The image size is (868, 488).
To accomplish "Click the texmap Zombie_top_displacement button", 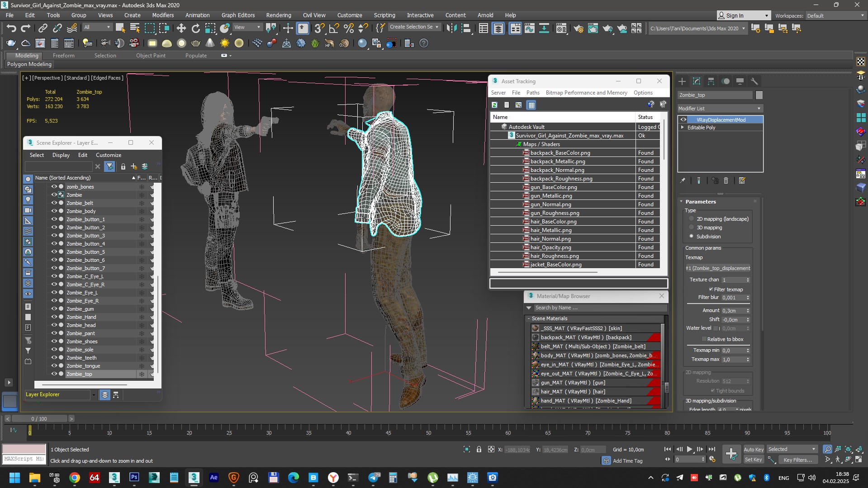I will 717,268.
